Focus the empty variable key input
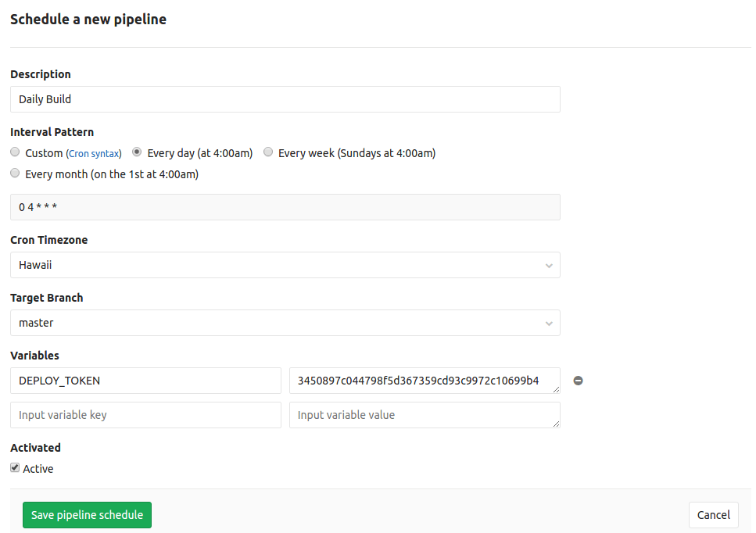The height and width of the screenshot is (533, 756). 145,415
